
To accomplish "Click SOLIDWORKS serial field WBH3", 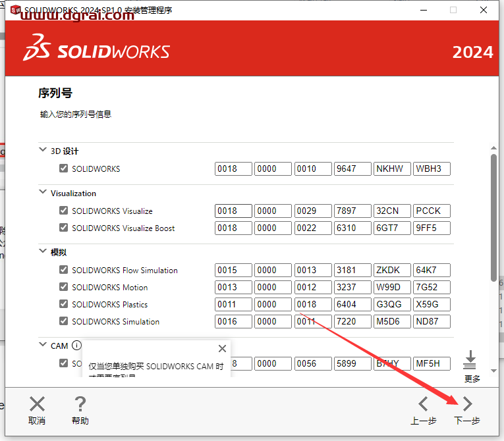I will (432, 169).
